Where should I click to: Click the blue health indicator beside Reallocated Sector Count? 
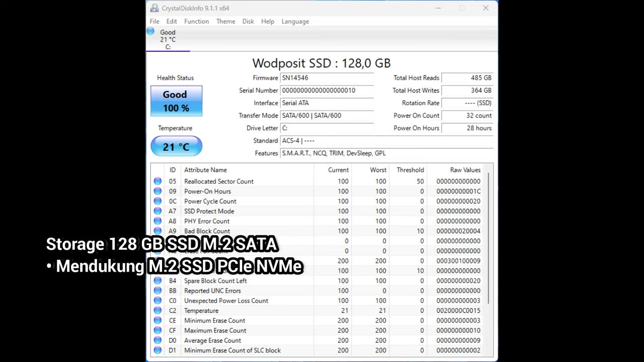coord(157,181)
